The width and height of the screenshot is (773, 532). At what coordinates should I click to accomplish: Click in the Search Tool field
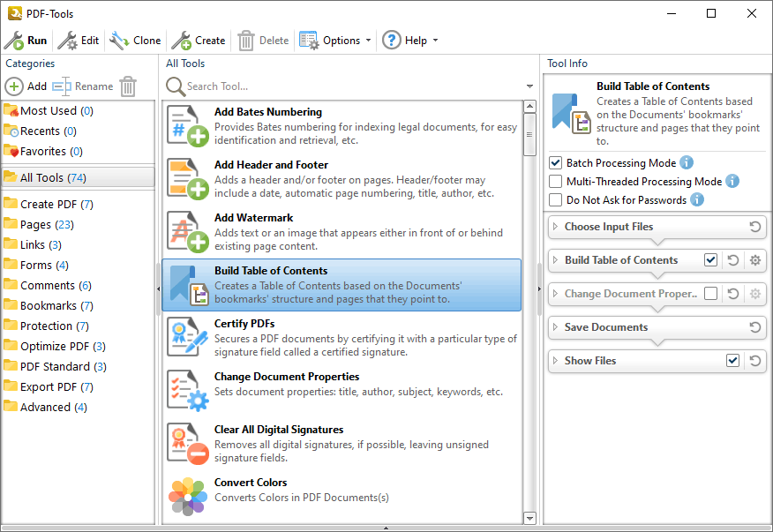click(265, 86)
